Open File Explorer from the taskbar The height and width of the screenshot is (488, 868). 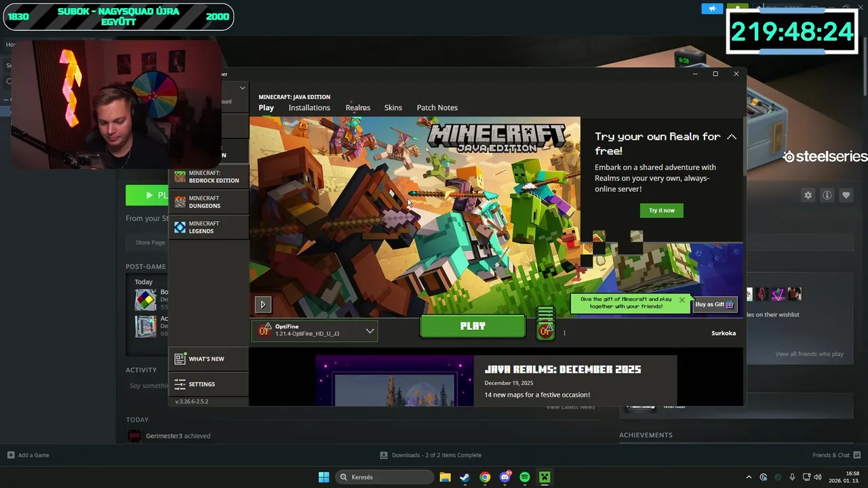pos(445,477)
